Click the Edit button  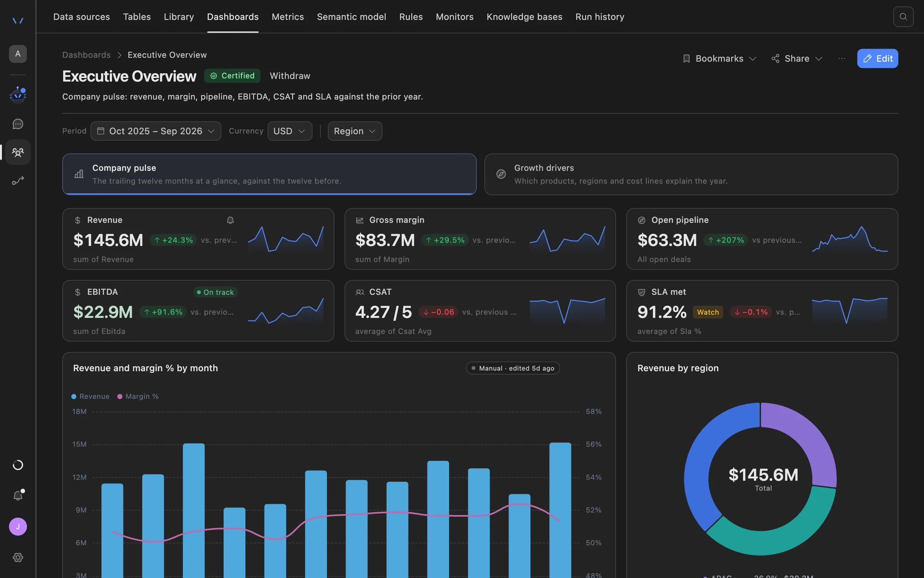[877, 59]
